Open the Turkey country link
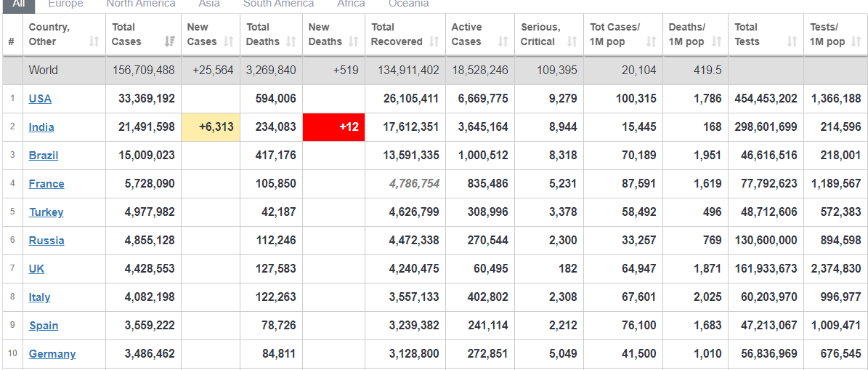The height and width of the screenshot is (370, 868). tap(46, 212)
